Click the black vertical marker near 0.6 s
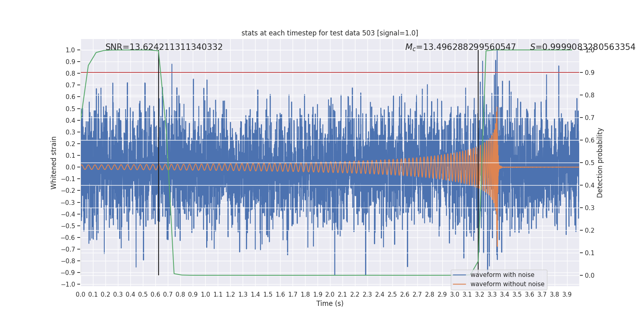 pyautogui.click(x=159, y=161)
